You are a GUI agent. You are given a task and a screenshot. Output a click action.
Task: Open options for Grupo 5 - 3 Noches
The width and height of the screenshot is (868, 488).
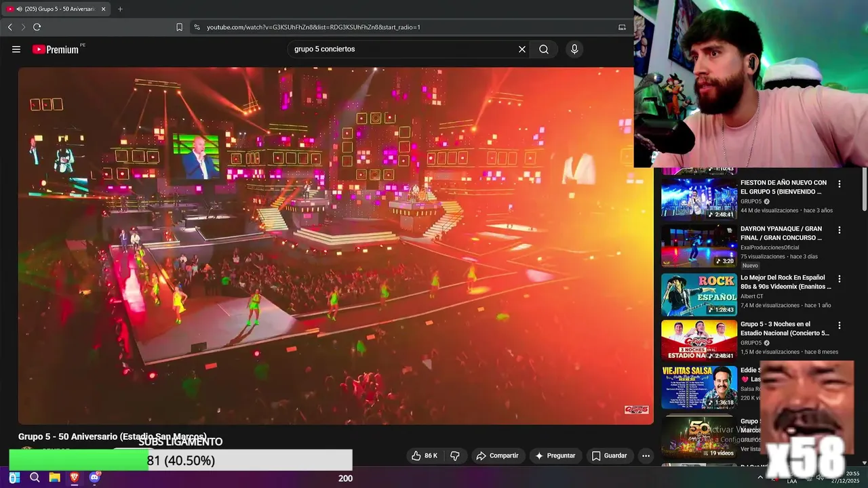[840, 325]
